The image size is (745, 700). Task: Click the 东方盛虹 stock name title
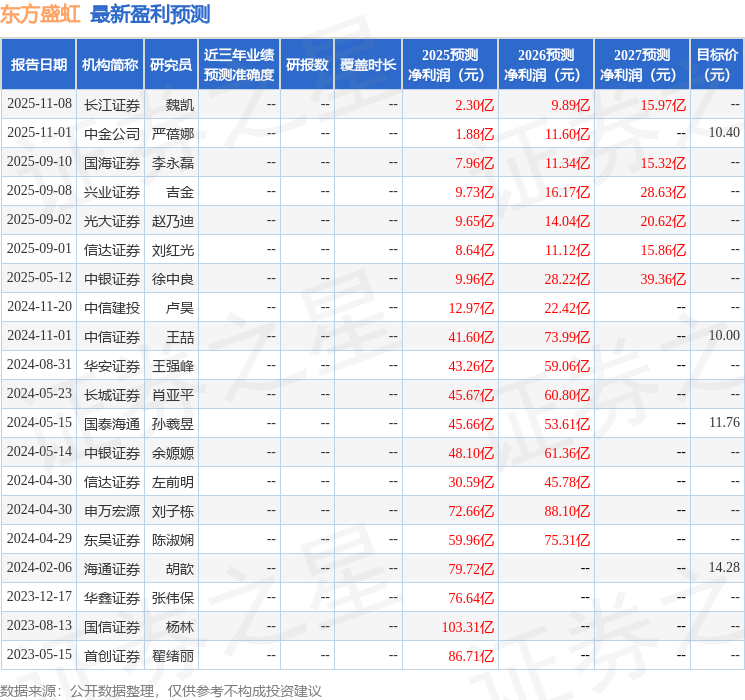[x=41, y=14]
